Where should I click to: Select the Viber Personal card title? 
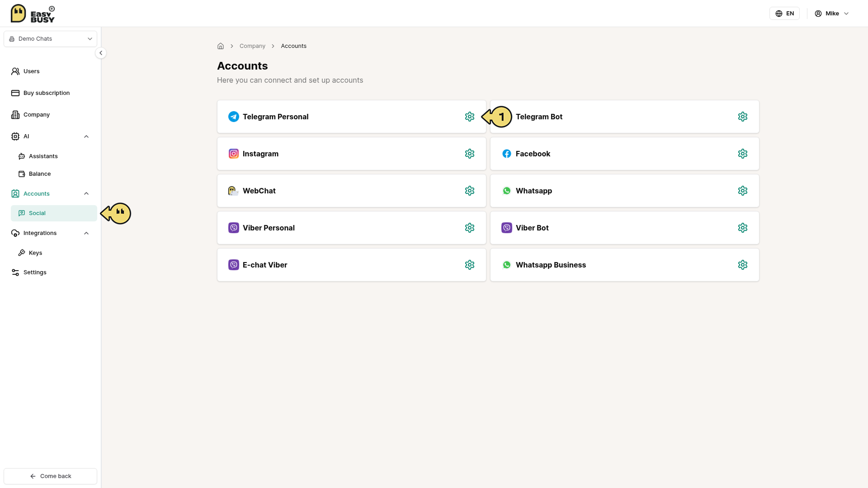coord(269,228)
